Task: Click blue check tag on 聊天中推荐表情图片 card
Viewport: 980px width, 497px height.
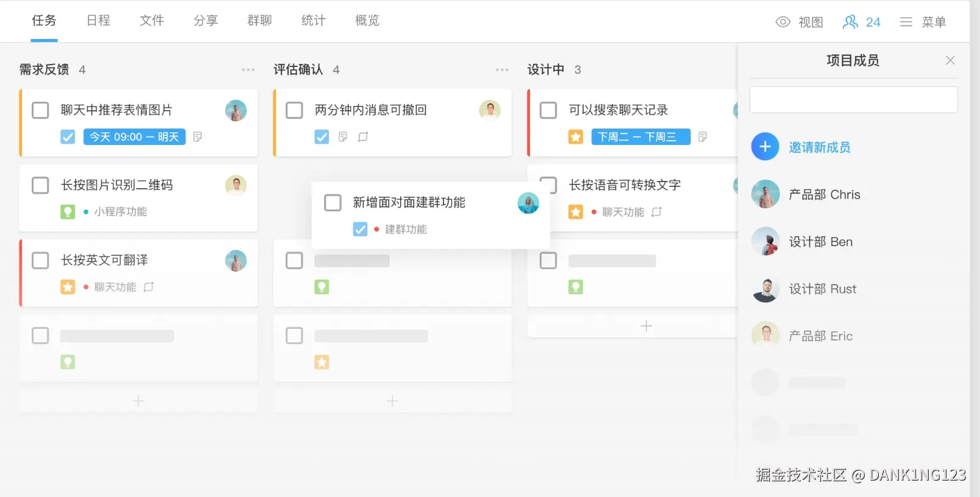Action: coord(68,137)
